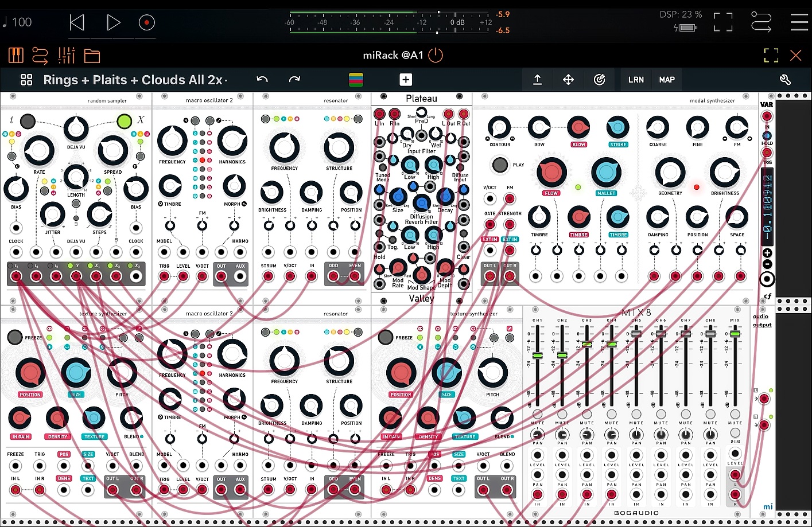
Task: Click the JITTER knob on random sampler
Action: (52, 214)
